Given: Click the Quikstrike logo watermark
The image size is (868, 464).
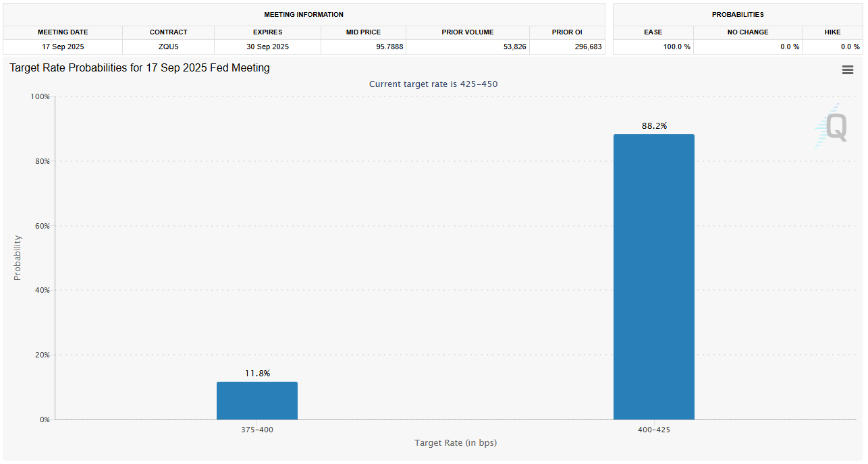Looking at the screenshot, I should (x=832, y=127).
